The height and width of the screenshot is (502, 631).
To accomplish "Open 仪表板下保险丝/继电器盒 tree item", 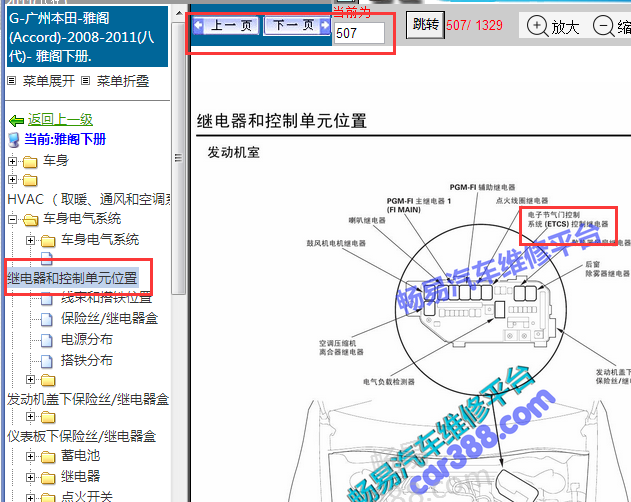I will tap(82, 436).
